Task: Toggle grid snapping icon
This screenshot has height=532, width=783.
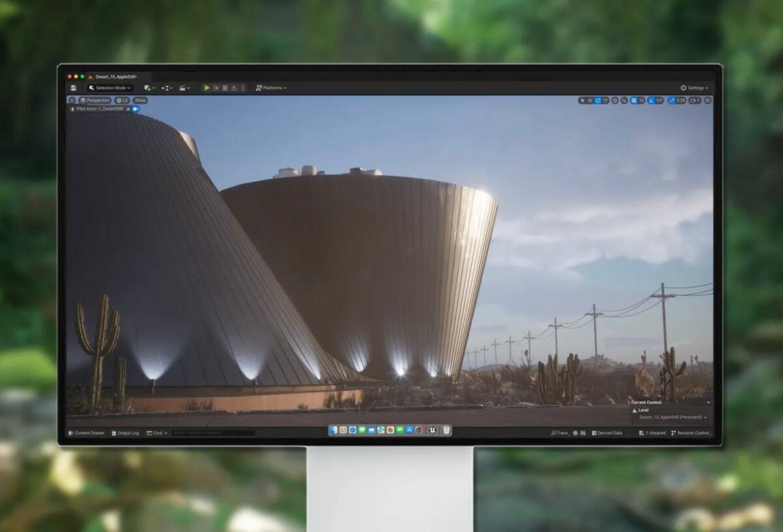Action: [634, 100]
